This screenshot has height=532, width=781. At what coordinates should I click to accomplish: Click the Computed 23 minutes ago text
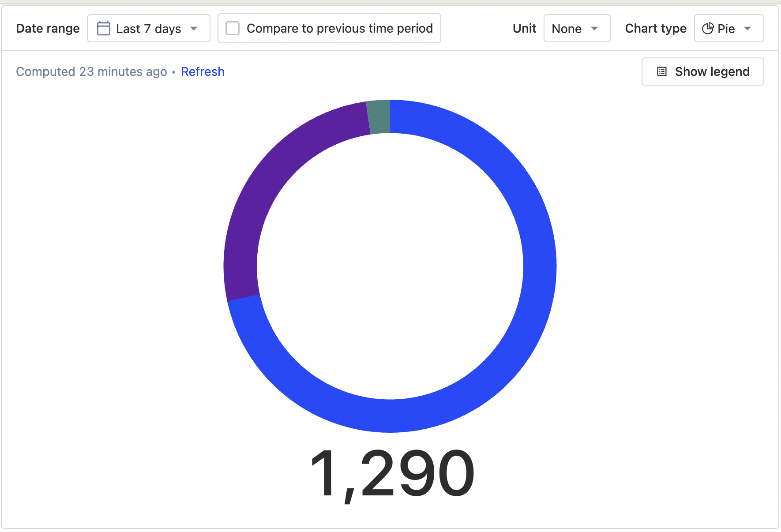(91, 71)
